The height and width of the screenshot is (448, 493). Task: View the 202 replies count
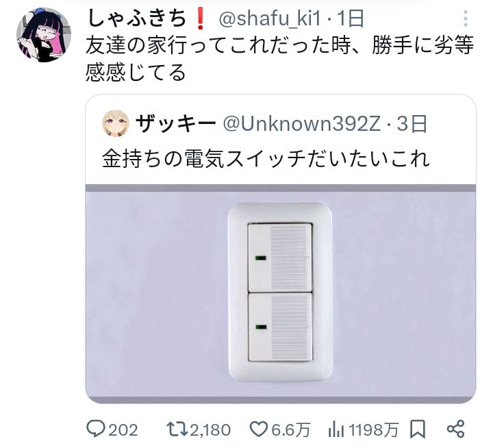point(123,430)
